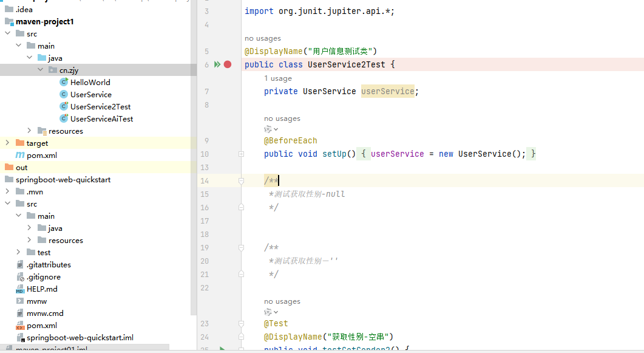This screenshot has height=353, width=644.
Task: Expand the target folder
Action: tap(7, 143)
